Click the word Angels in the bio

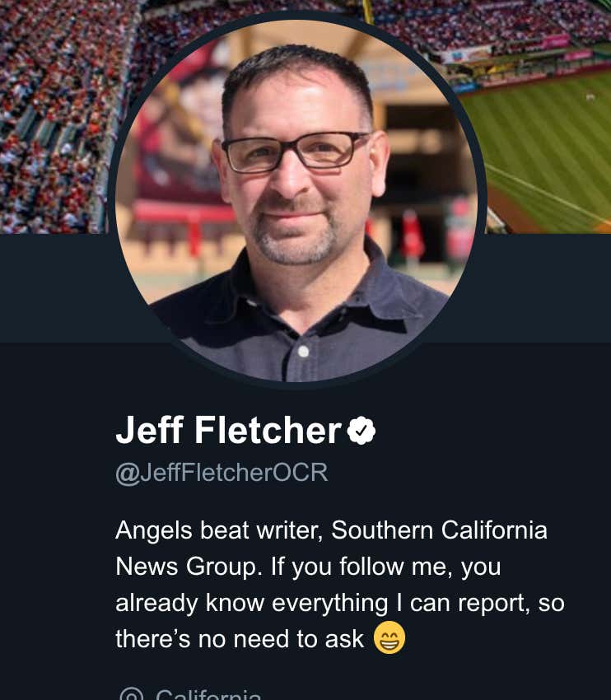coord(154,531)
